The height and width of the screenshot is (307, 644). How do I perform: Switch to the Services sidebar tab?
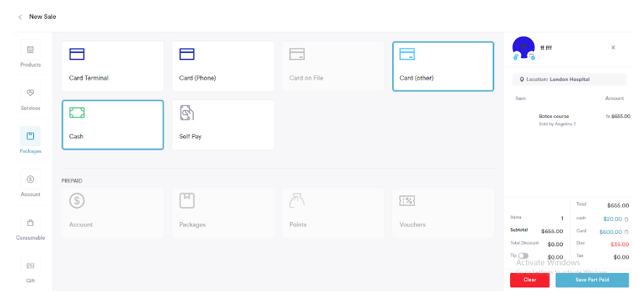30,99
